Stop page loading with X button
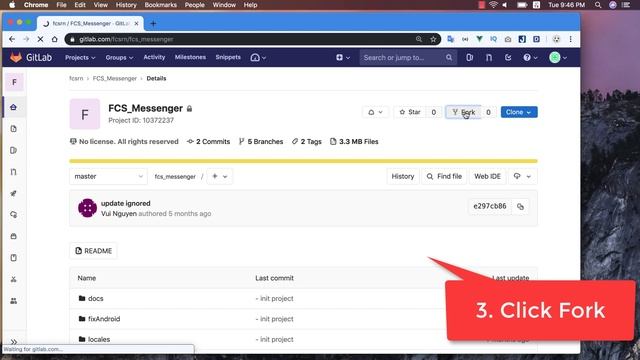640x360 pixels. click(x=40, y=39)
